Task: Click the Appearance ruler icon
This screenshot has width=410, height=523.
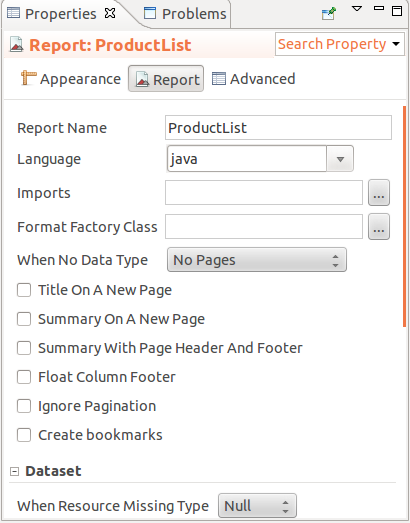Action: [28, 78]
